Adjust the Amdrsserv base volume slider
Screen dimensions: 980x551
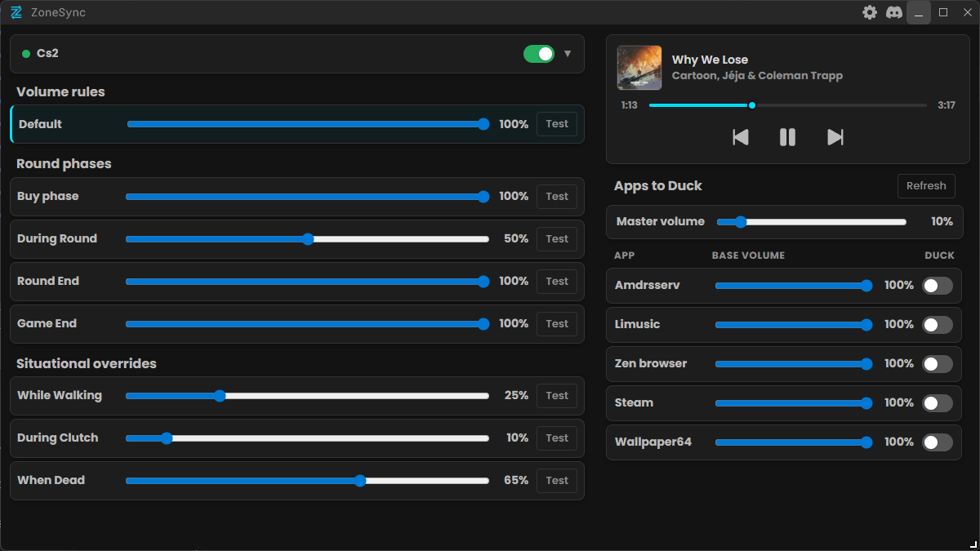pyautogui.click(x=794, y=285)
